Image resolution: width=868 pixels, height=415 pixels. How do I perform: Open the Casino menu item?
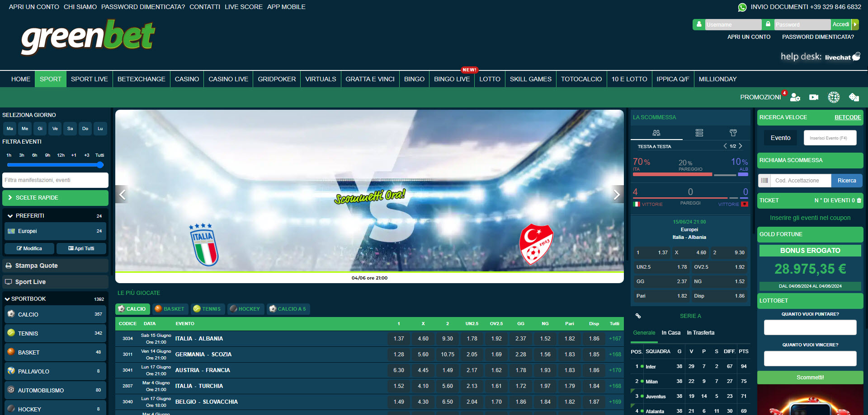click(x=187, y=79)
